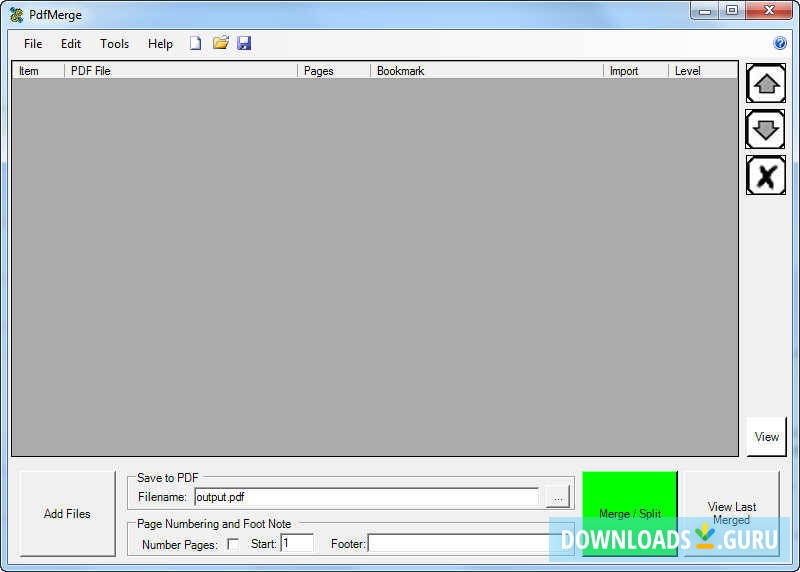800x572 pixels.
Task: Click the Bookmark column header
Action: tap(487, 71)
